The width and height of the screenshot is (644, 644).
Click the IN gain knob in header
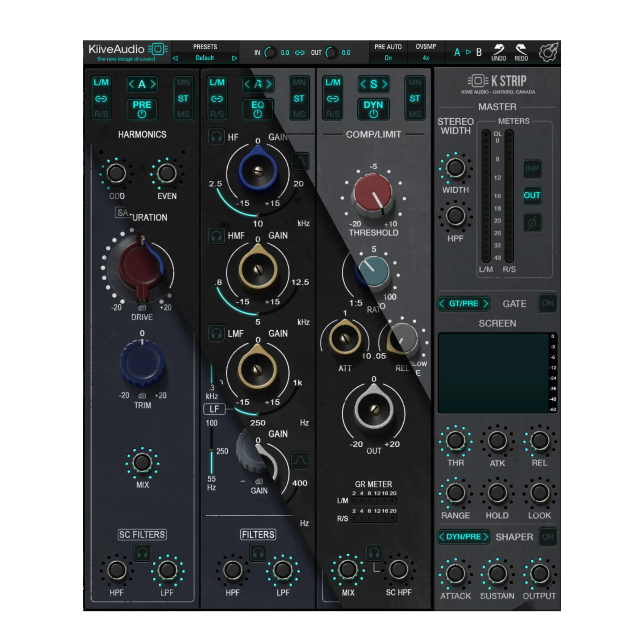click(270, 53)
